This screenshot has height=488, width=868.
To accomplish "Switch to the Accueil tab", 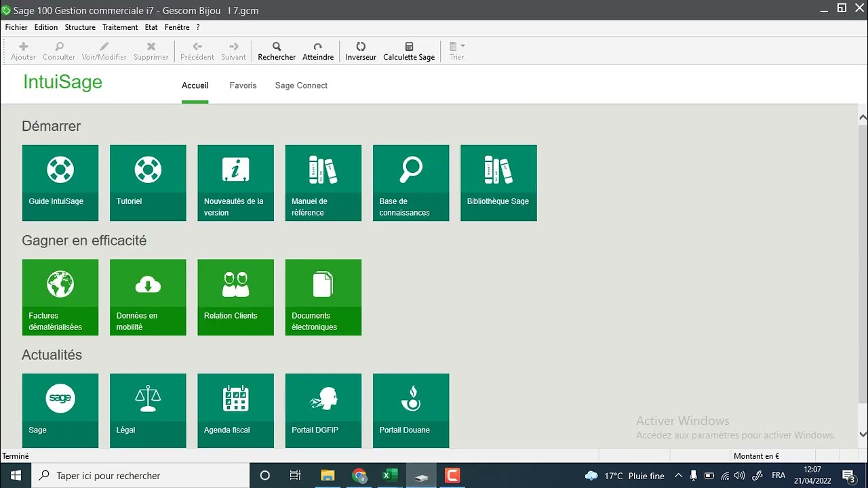I will point(195,85).
